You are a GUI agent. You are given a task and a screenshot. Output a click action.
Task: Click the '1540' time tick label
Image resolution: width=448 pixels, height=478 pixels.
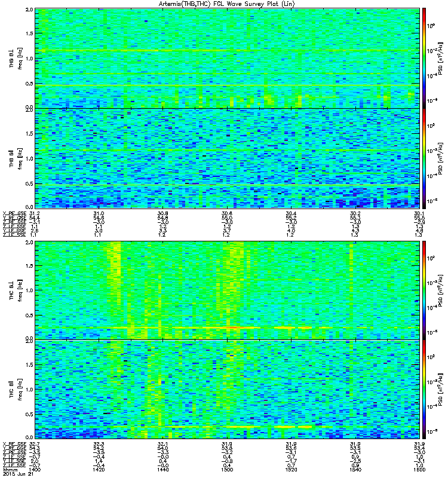coord(355,470)
